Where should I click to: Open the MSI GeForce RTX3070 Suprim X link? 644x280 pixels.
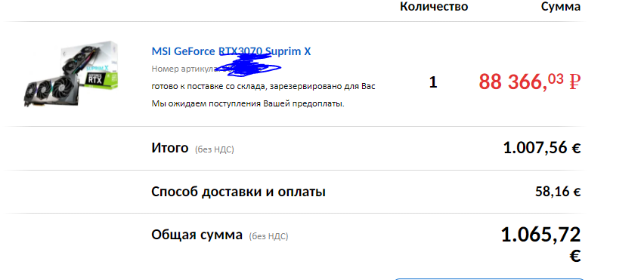tap(231, 51)
